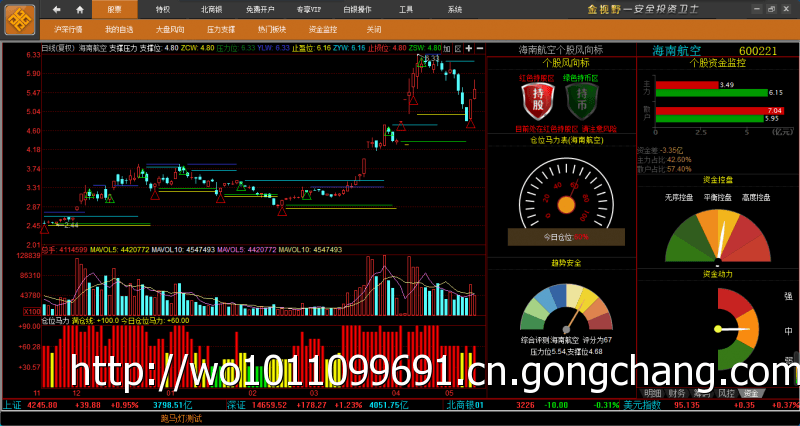Open the 系统 menu
The width and height of the screenshot is (800, 426).
454,9
